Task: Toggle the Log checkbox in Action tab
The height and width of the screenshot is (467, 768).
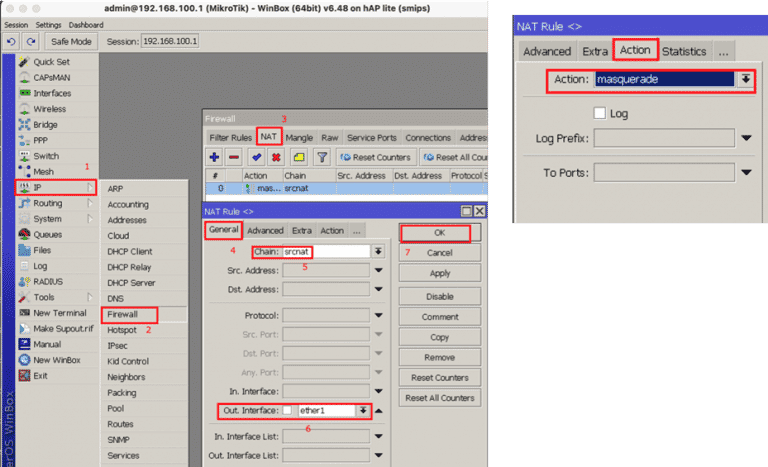Action: click(x=600, y=113)
